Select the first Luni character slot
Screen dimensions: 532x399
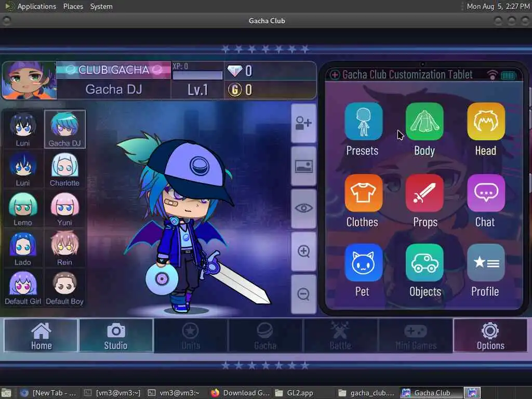pos(23,129)
